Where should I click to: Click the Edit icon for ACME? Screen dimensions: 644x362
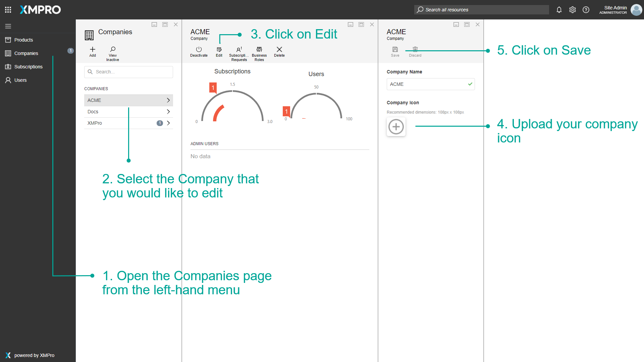point(219,50)
